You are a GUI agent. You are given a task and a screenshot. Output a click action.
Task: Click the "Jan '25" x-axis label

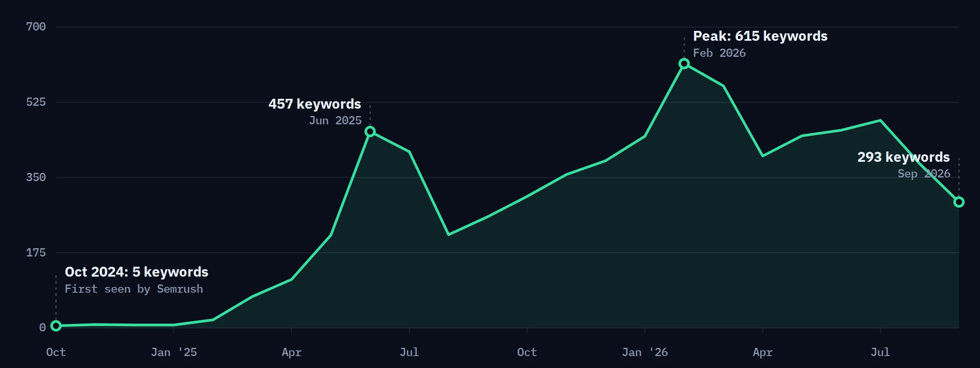coord(174,352)
